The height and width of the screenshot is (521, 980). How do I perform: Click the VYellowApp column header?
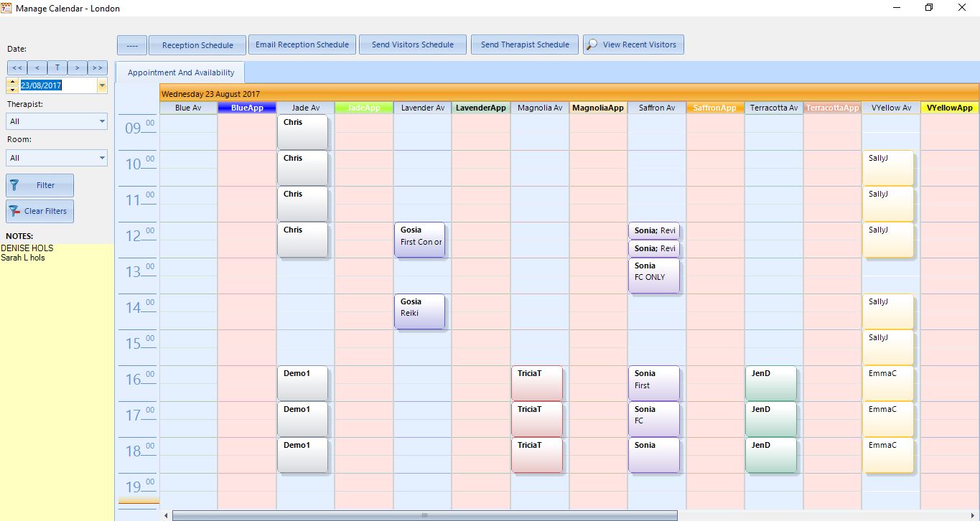(x=950, y=108)
